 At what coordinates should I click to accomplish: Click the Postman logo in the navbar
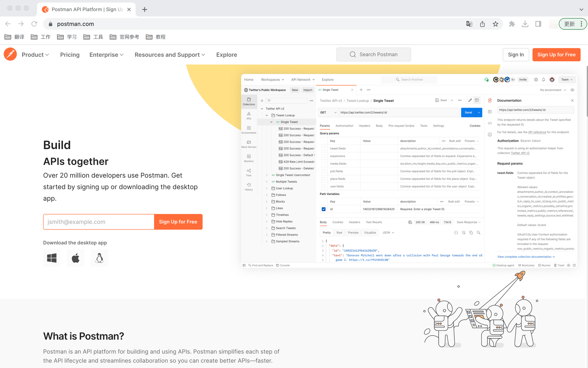pyautogui.click(x=10, y=54)
